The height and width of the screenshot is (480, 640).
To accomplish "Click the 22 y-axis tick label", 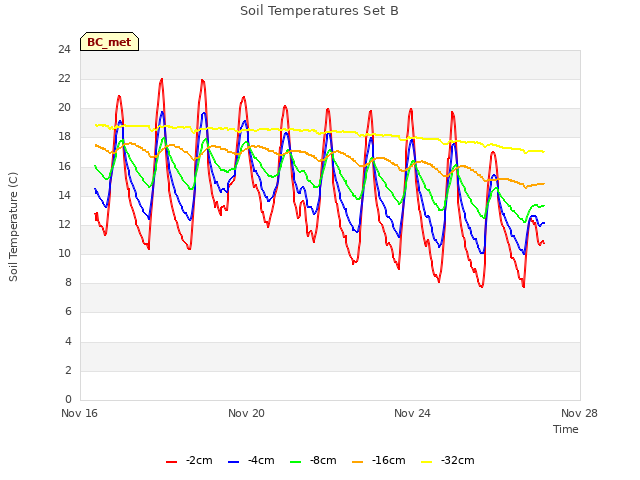I will point(64,78).
